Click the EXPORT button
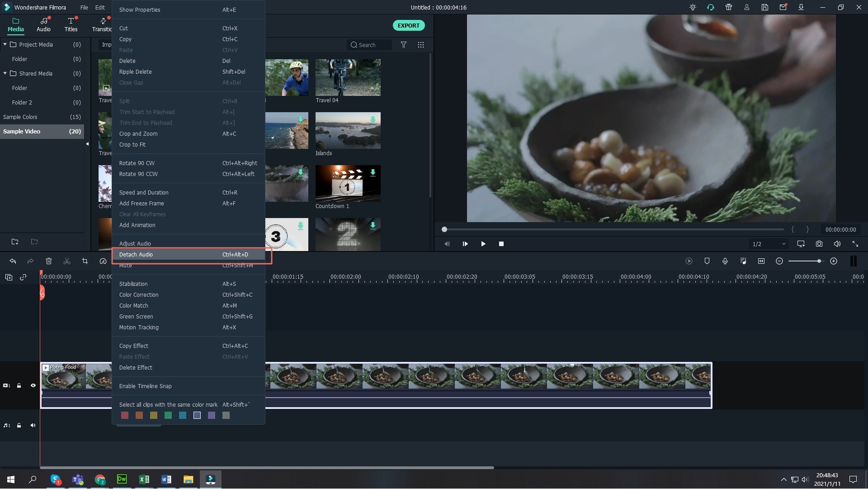 (x=408, y=25)
